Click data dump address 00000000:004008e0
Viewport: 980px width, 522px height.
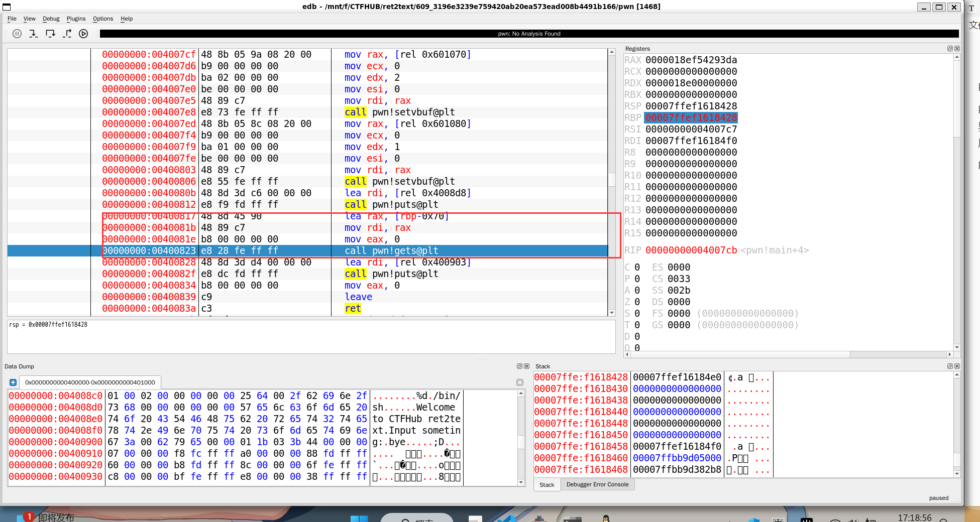click(56, 419)
